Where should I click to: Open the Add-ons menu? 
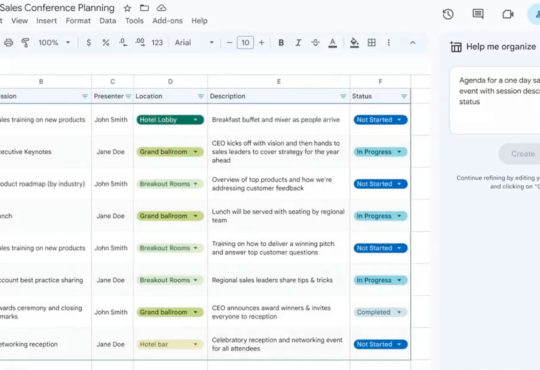point(167,21)
